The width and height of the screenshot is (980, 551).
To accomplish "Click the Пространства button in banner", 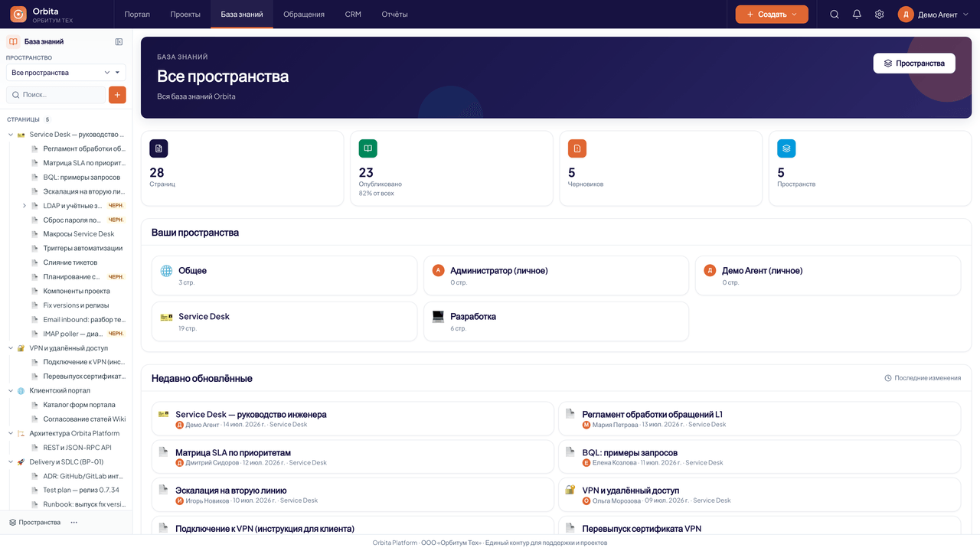I will [x=914, y=64].
